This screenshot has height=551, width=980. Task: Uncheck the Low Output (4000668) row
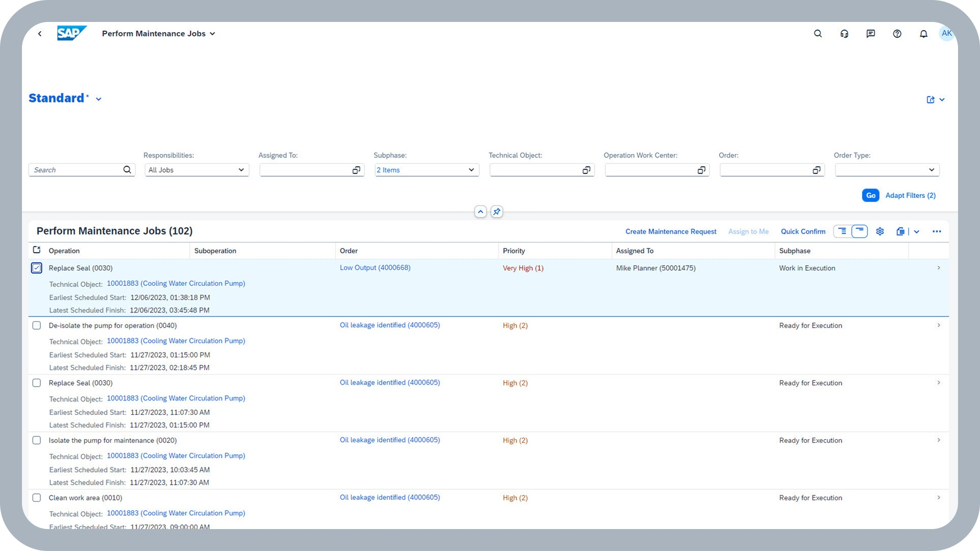click(37, 268)
